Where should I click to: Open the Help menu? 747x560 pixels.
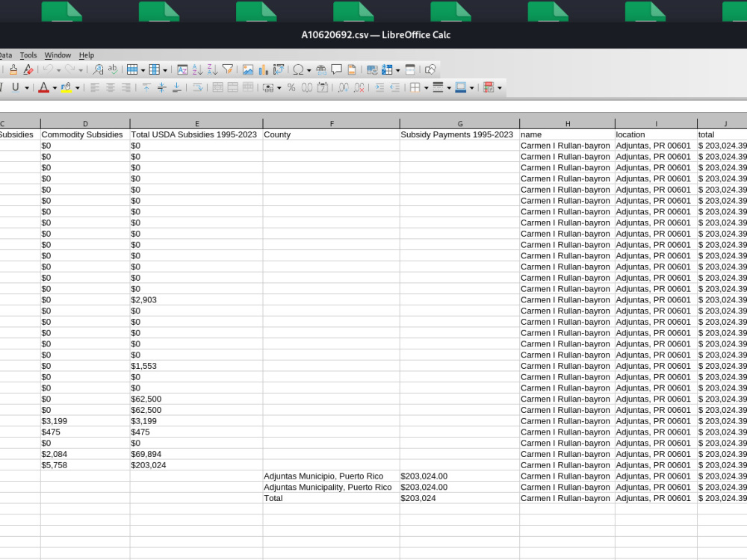(x=87, y=55)
